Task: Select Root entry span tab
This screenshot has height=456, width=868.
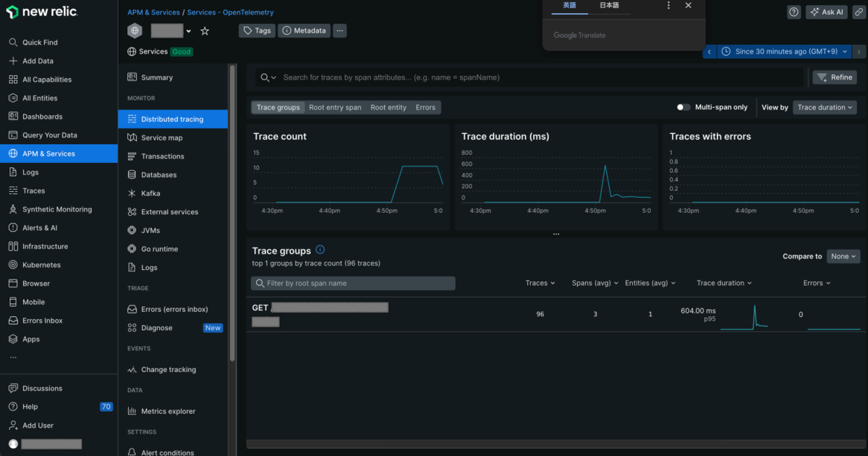Action: (x=335, y=107)
